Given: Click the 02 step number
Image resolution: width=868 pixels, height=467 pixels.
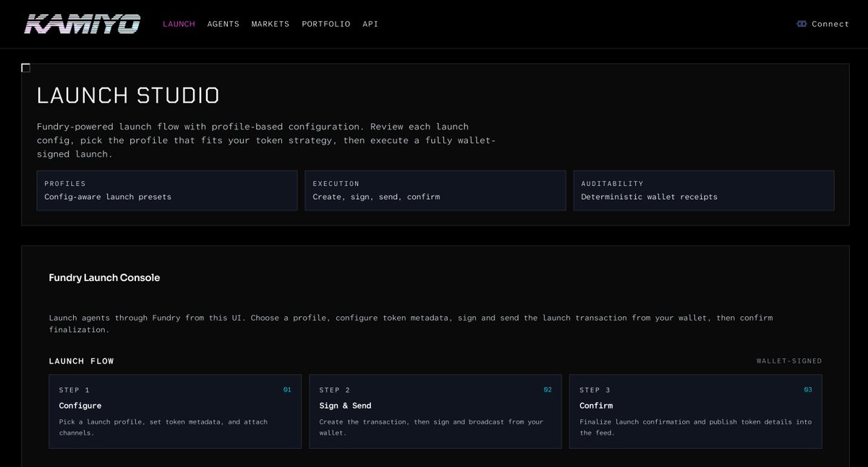Looking at the screenshot, I should (548, 390).
